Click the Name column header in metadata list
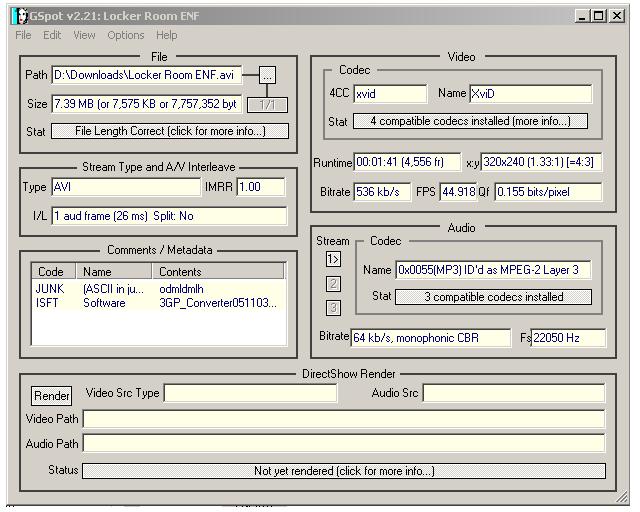640x512 pixels. (114, 272)
